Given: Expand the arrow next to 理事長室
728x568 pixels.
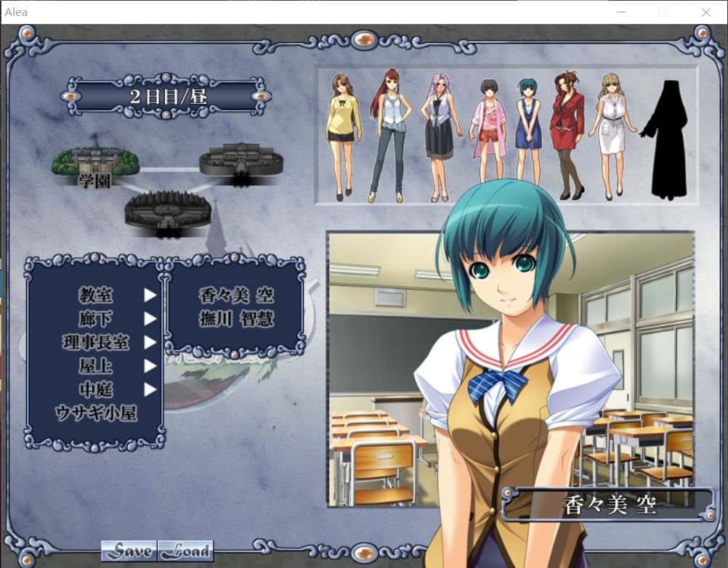Looking at the screenshot, I should tap(150, 342).
